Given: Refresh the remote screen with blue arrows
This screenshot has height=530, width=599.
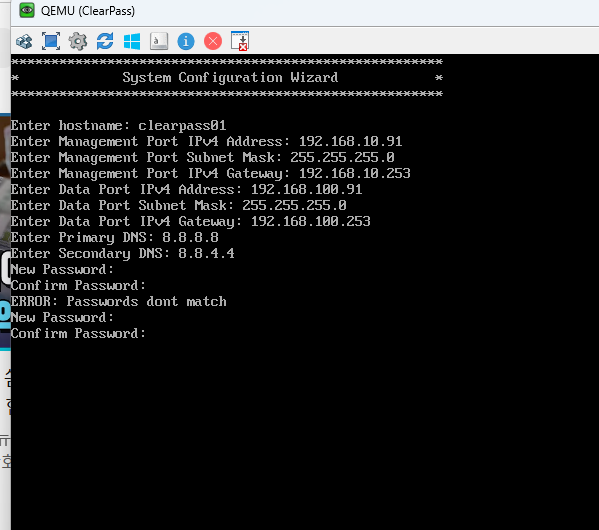Looking at the screenshot, I should pyautogui.click(x=105, y=41).
